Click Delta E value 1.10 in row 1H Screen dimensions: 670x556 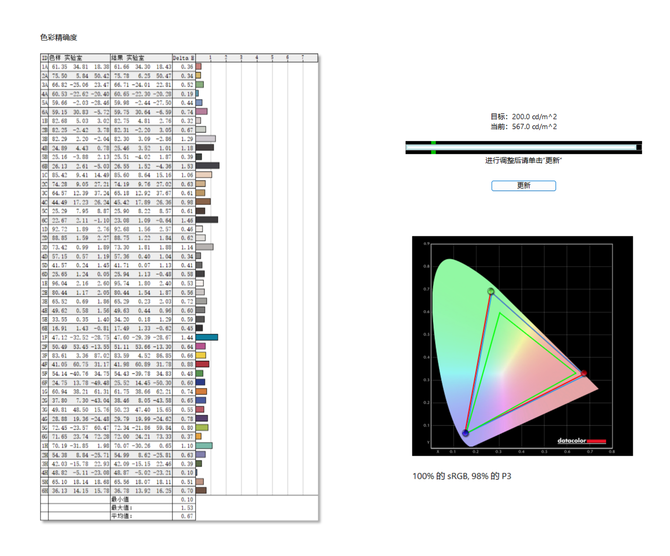pos(187,445)
